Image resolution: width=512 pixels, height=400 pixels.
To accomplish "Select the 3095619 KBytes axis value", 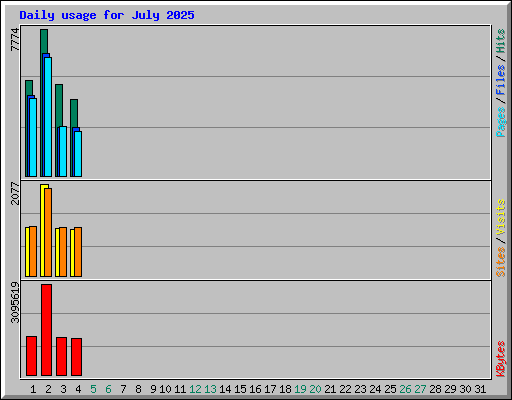I will point(15,303).
